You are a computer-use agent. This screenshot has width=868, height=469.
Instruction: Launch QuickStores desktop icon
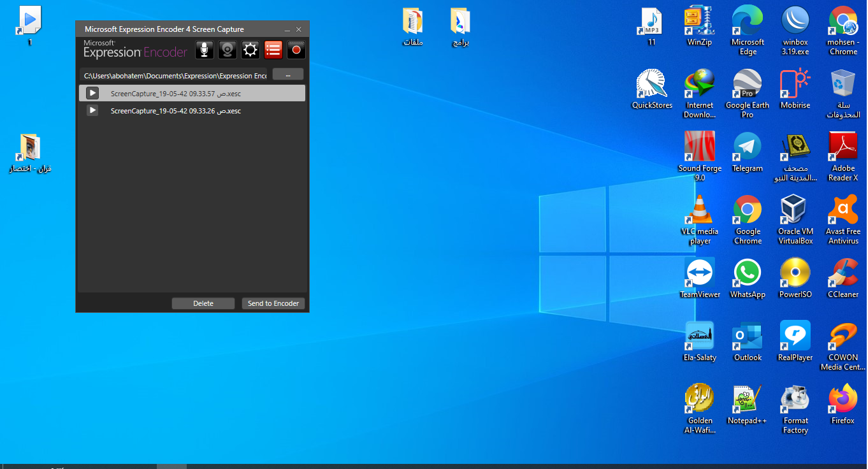pyautogui.click(x=652, y=89)
